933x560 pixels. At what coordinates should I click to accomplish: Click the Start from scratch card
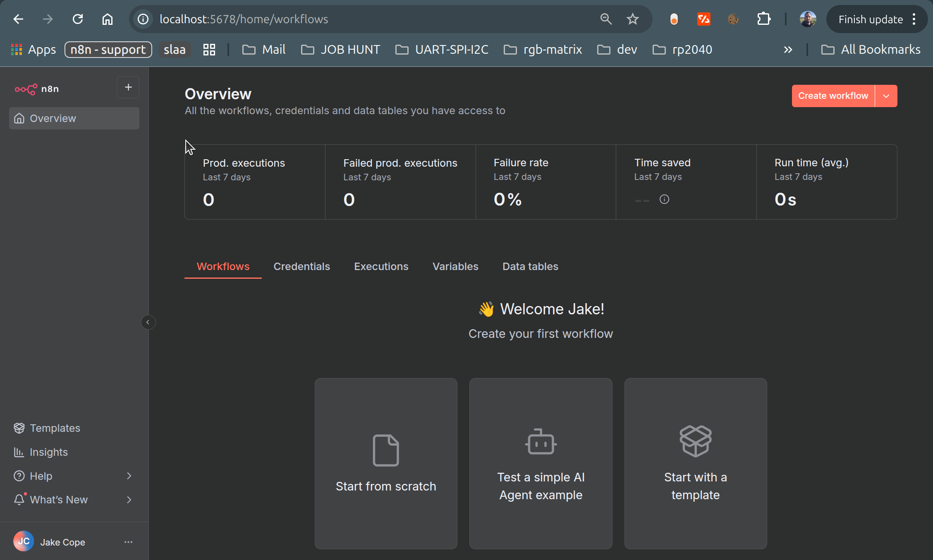point(386,463)
